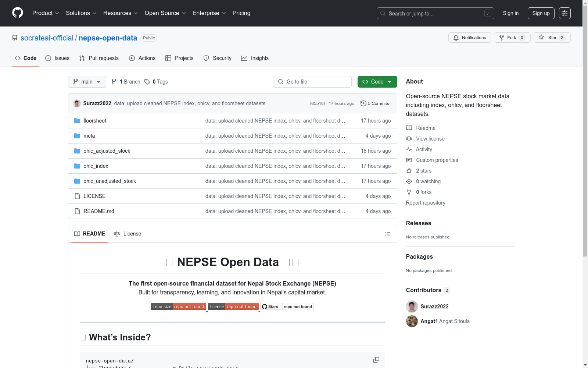Open the GitHub homepage logo
This screenshot has width=588, height=368.
[18, 13]
